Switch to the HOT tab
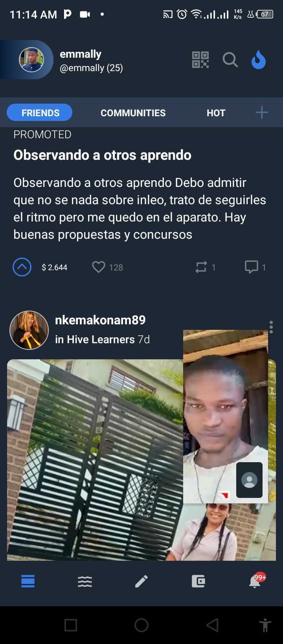The height and width of the screenshot is (644, 283). tap(216, 113)
